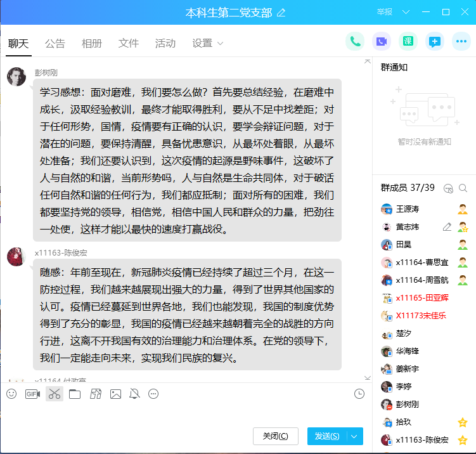Expand the 设置 tab dropdown
The image size is (476, 454).
(221, 44)
